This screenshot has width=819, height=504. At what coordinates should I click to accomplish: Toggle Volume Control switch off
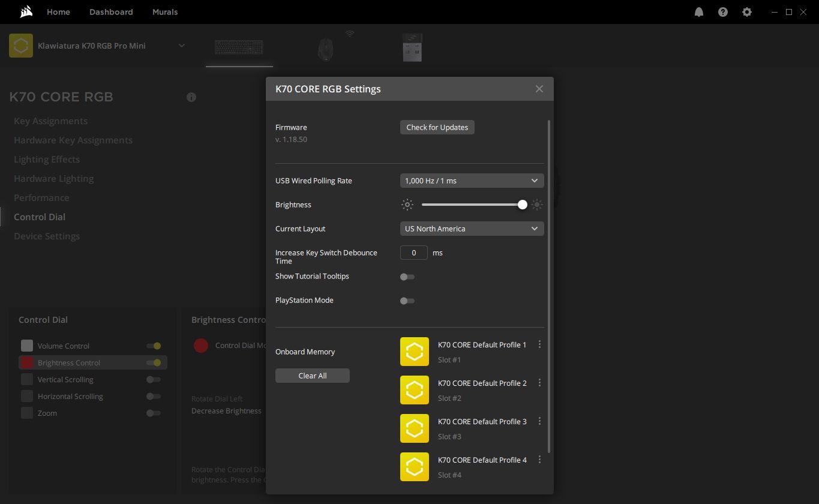154,346
